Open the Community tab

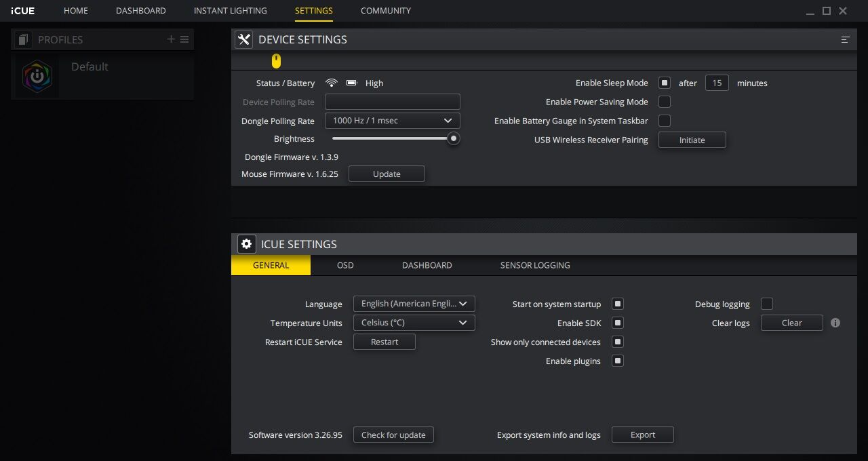pos(386,11)
